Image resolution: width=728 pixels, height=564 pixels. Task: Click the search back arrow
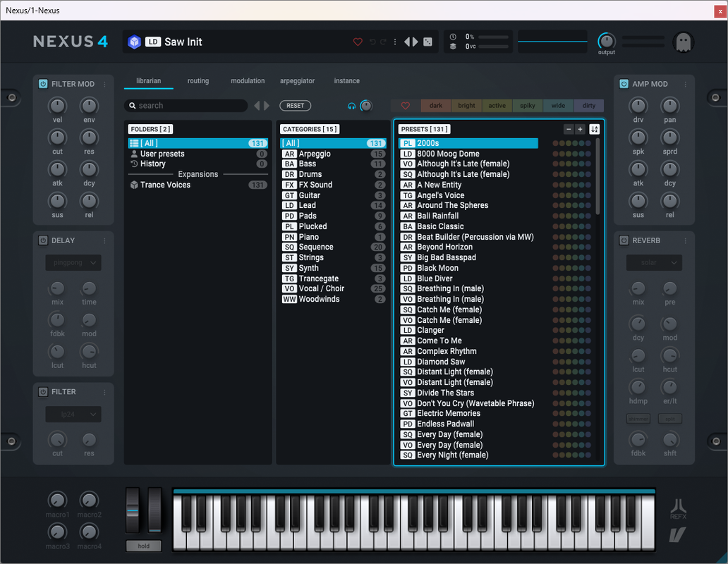point(257,106)
